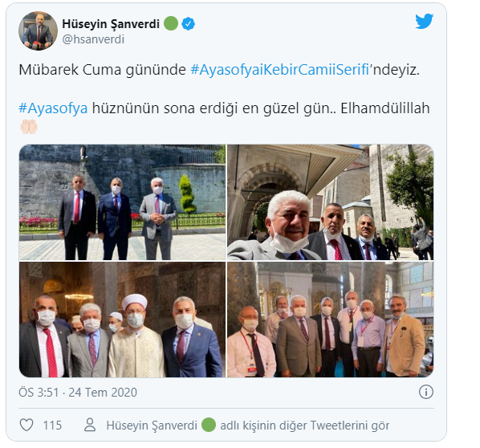The width and height of the screenshot is (480, 448).
Task: Click the heart like icon
Action: pos(26,425)
